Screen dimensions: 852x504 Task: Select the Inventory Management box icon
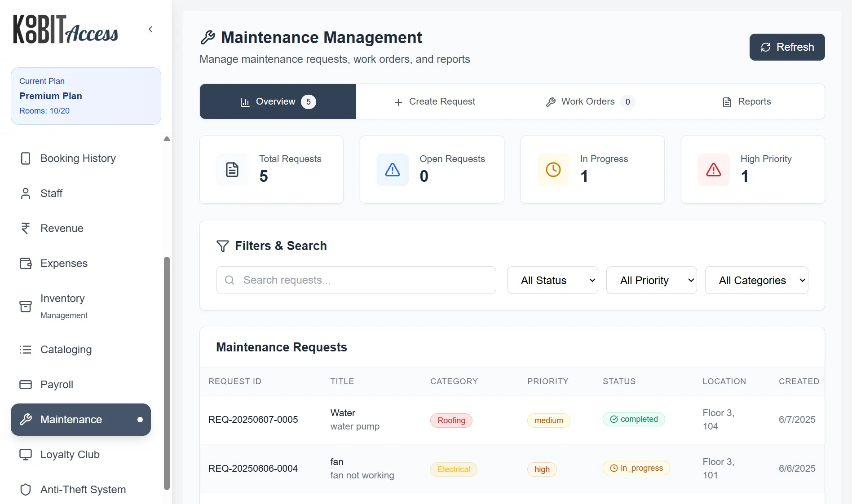point(25,306)
